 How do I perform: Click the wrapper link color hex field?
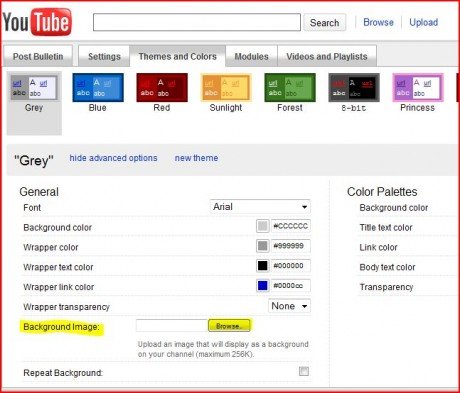(x=291, y=286)
